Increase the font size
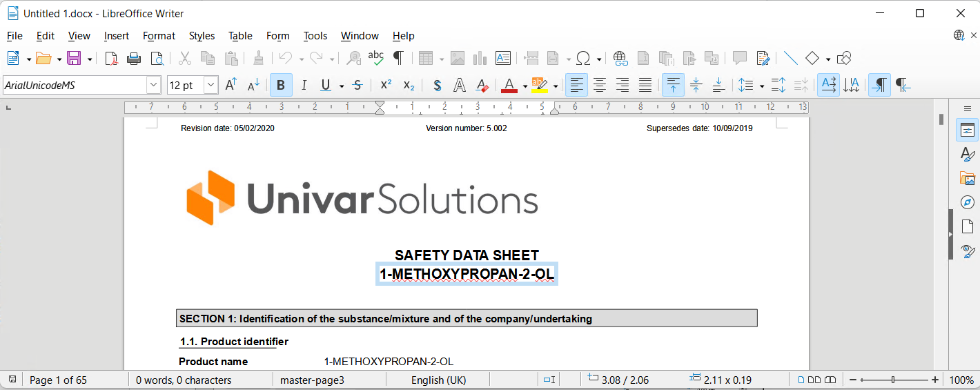The width and height of the screenshot is (980, 390). [231, 85]
